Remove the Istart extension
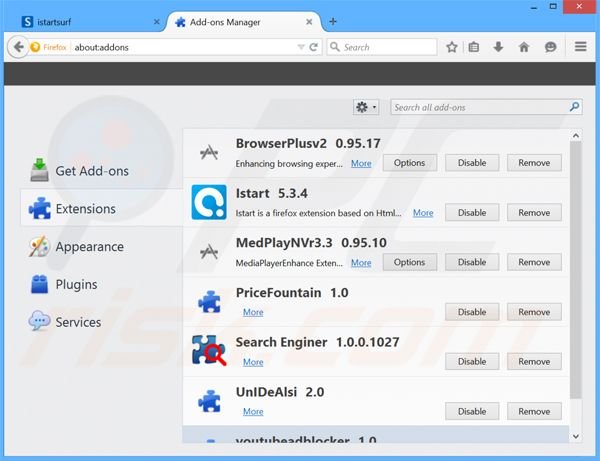Viewport: 600px width, 461px height. (x=534, y=212)
